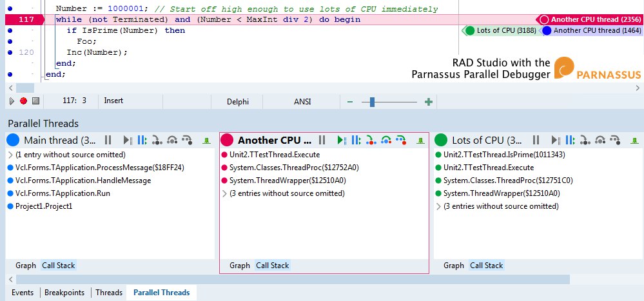Click the 'ANSI' encoding status cell
The image size is (644, 301).
302,102
